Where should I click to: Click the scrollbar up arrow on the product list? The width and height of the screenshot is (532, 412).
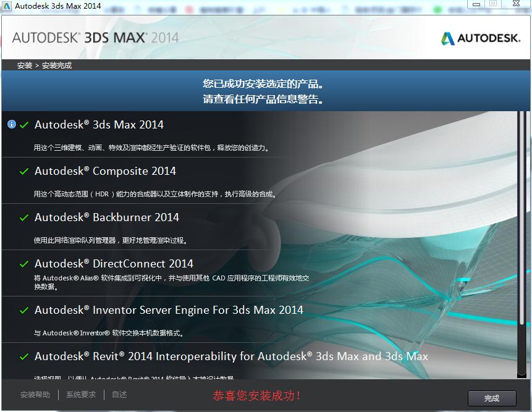coord(523,113)
